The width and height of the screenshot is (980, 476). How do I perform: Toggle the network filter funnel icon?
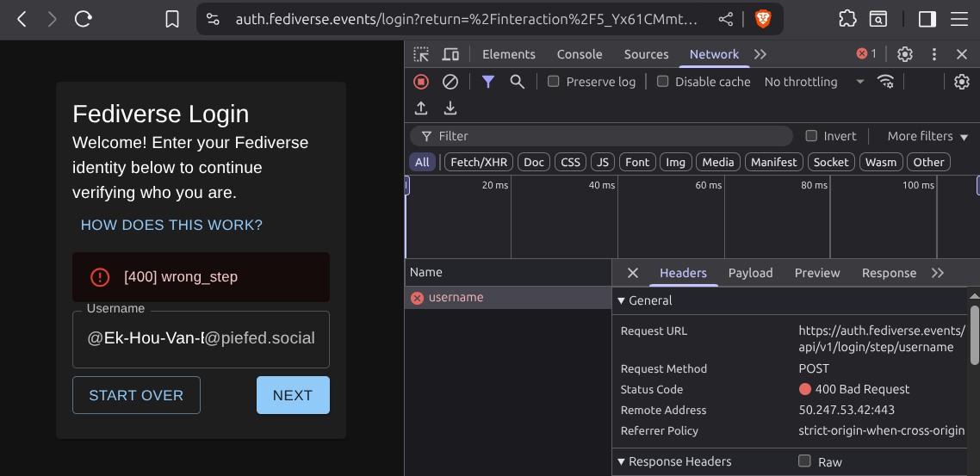pyautogui.click(x=488, y=82)
